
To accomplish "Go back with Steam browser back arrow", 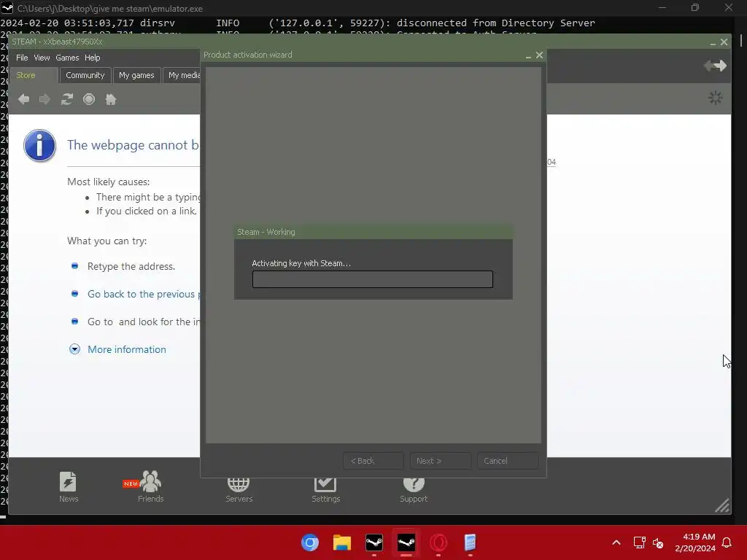I will pyautogui.click(x=23, y=99).
